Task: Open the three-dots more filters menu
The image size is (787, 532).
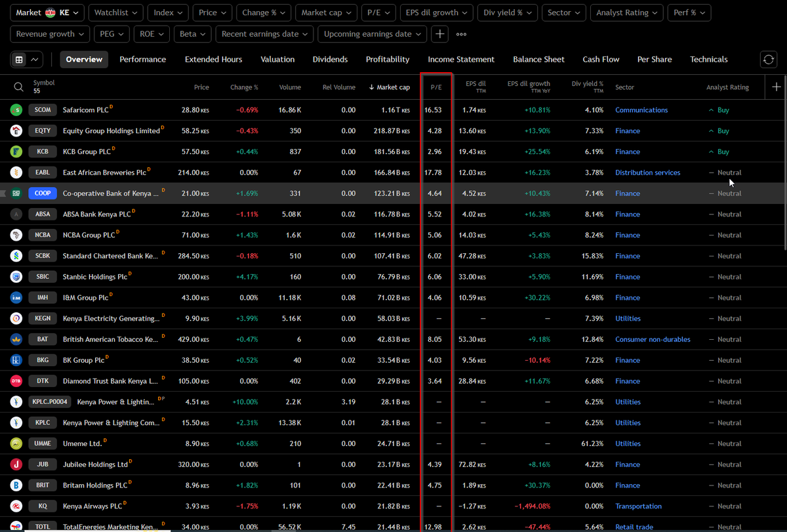Action: tap(462, 34)
